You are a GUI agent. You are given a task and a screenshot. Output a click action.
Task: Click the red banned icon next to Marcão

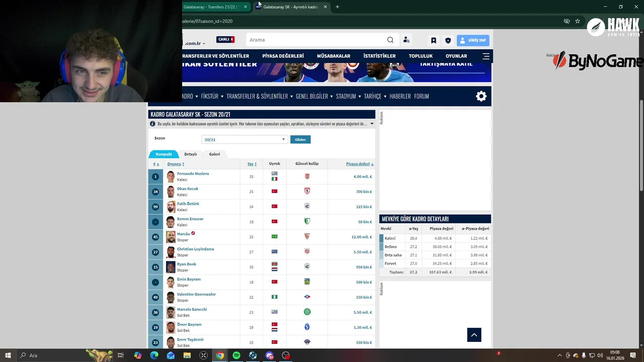coord(193,233)
